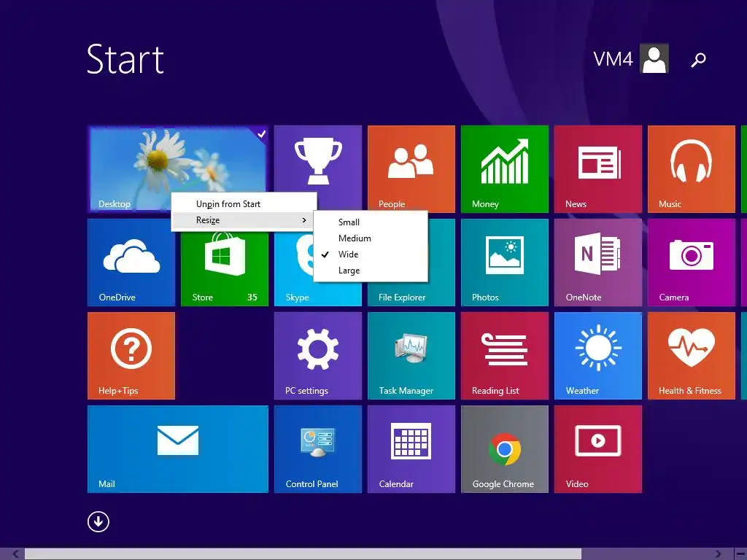Open the Camera tile
The height and width of the screenshot is (560, 747).
pos(692,262)
